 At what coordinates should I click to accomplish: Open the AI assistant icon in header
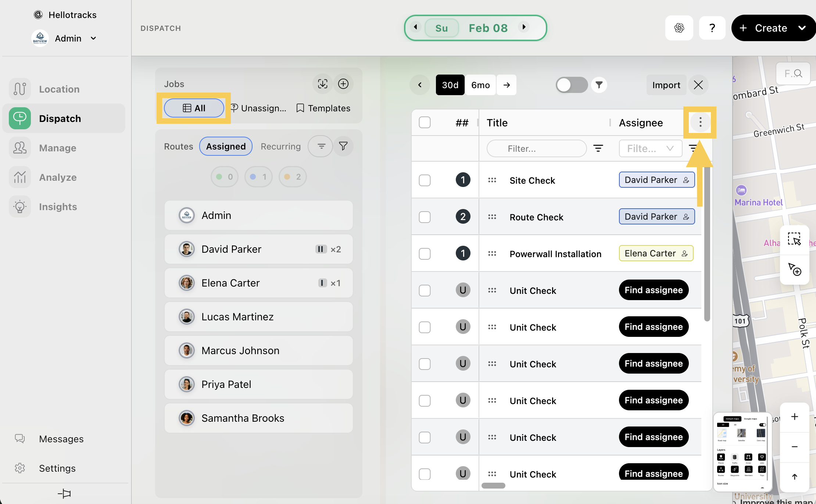[679, 28]
